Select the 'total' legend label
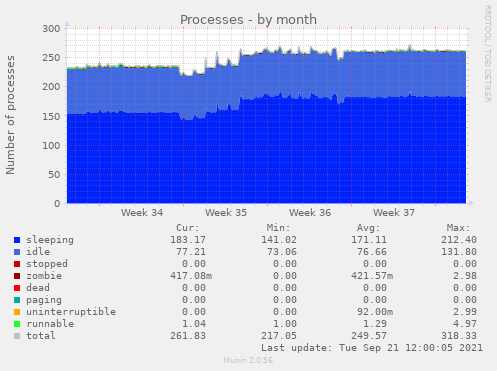497x371 pixels. coord(41,336)
